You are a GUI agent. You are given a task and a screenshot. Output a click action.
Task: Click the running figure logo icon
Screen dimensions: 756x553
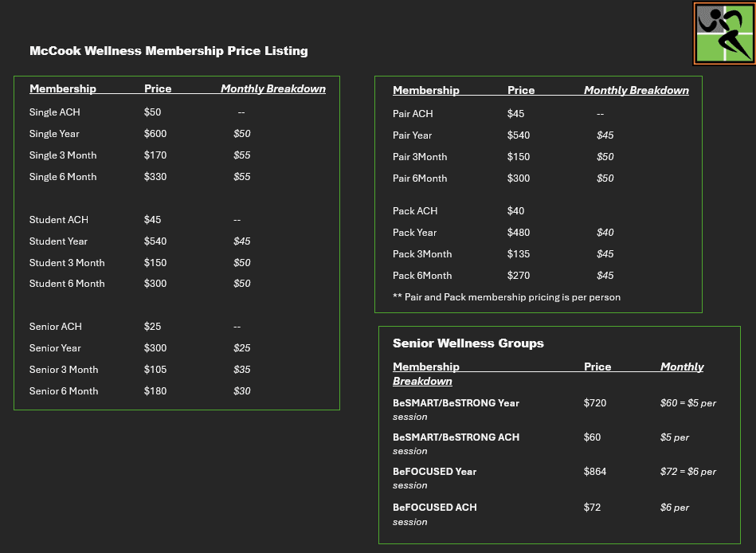pyautogui.click(x=723, y=33)
